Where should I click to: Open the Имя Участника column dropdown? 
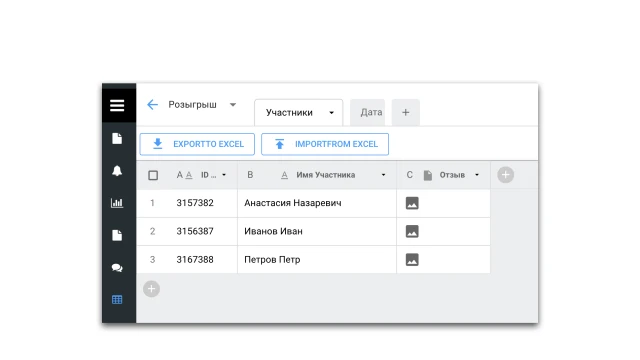383,175
